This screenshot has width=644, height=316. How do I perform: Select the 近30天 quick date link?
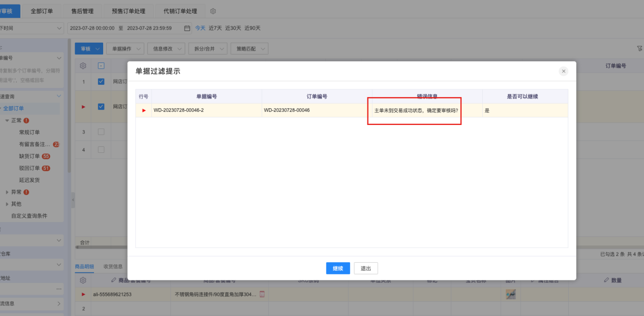pyautogui.click(x=233, y=28)
